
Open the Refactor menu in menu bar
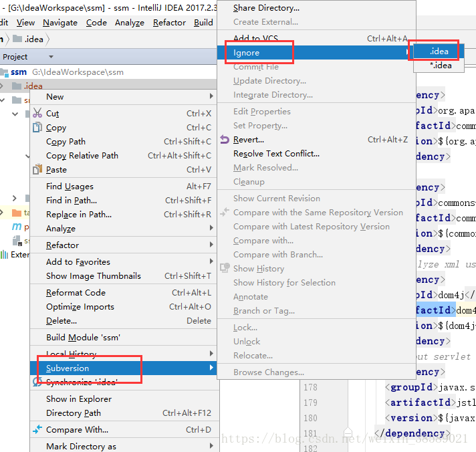pyautogui.click(x=169, y=23)
